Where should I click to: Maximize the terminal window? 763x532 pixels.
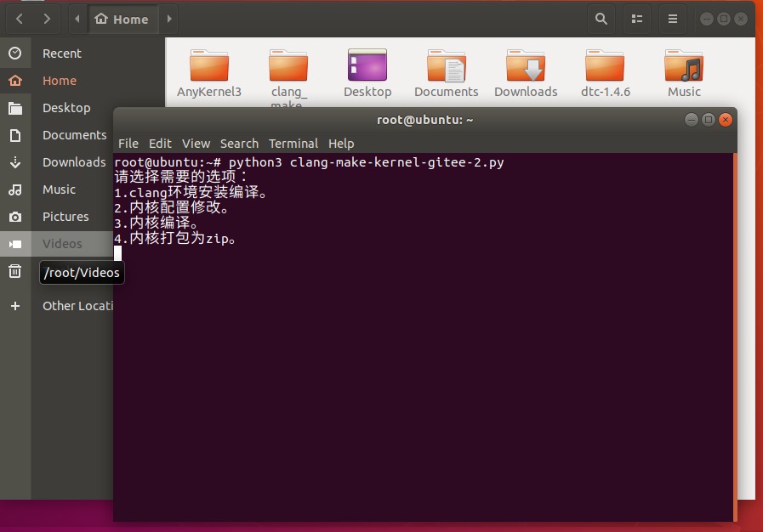709,120
